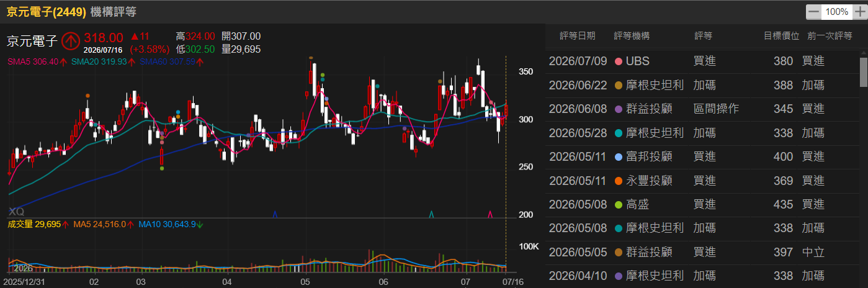This screenshot has height=288, width=868.
Task: Click the purple dot in 2026/06/08 群益投顧 row
Action: coord(618,109)
